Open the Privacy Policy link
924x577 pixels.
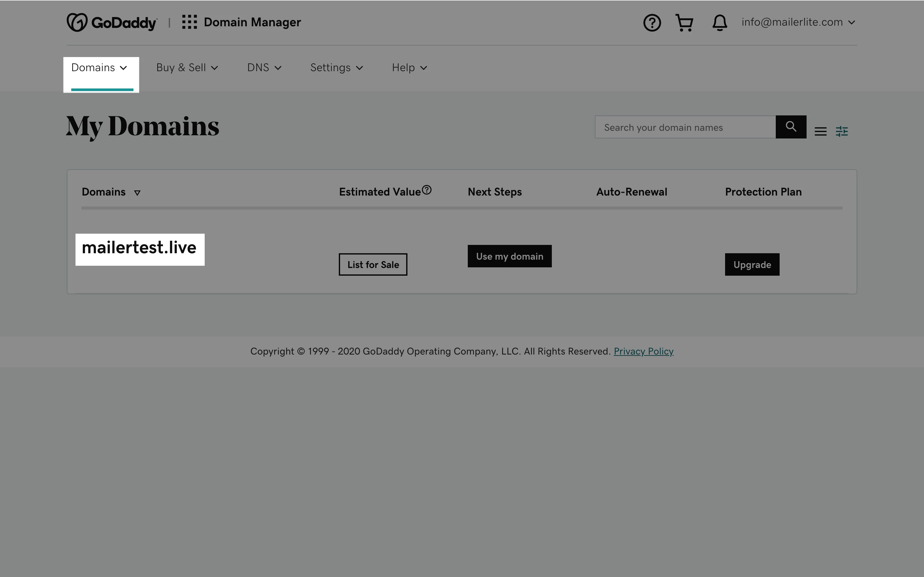pos(643,351)
